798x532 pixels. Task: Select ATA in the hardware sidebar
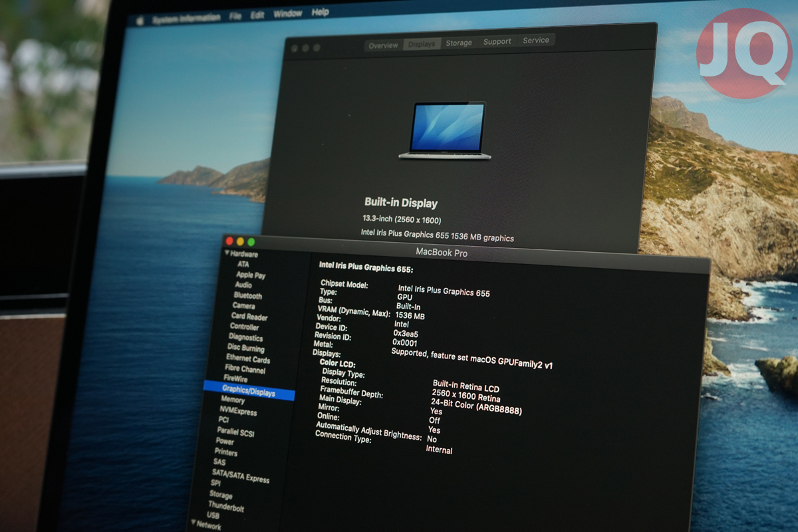[x=243, y=265]
